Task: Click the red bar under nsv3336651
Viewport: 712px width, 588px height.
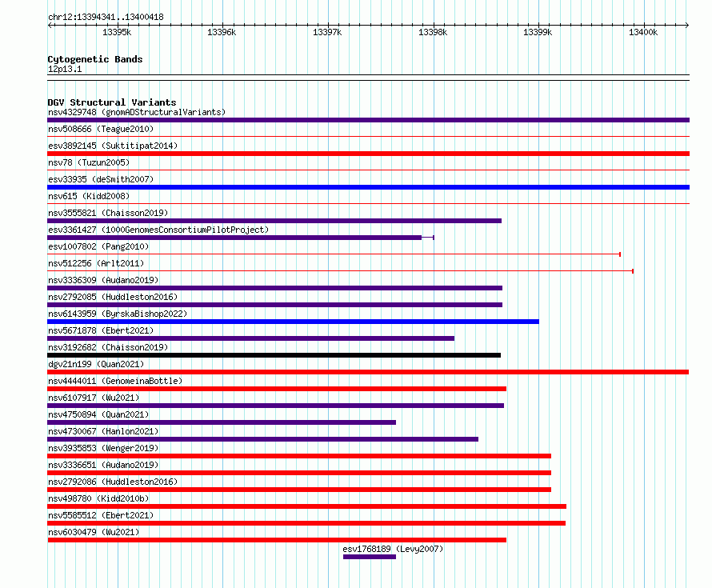Action: (299, 473)
